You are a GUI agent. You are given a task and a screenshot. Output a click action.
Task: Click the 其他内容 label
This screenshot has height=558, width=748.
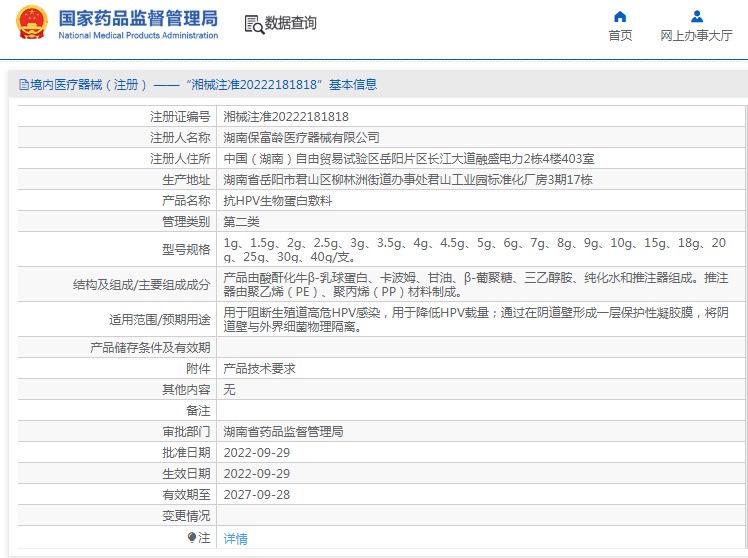(186, 390)
